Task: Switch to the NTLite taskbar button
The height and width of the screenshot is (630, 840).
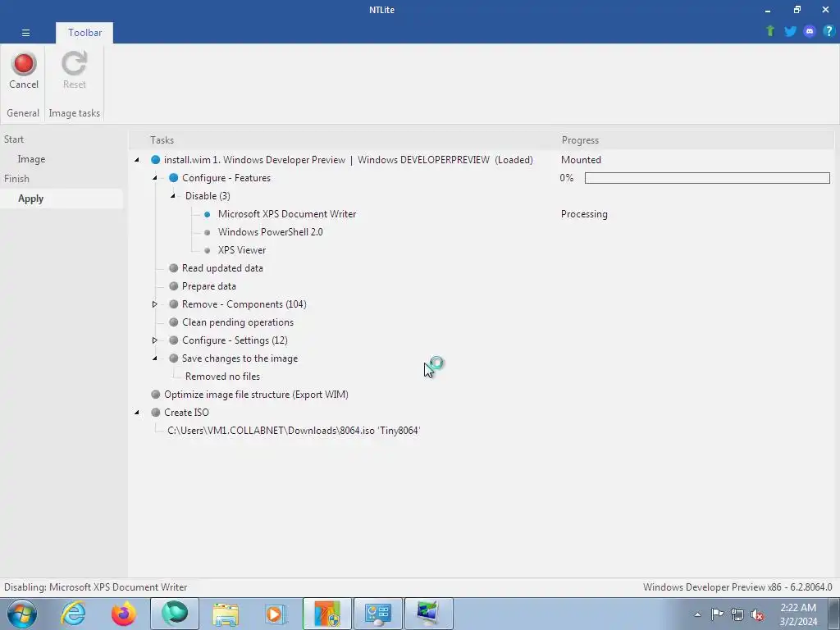Action: click(x=326, y=614)
